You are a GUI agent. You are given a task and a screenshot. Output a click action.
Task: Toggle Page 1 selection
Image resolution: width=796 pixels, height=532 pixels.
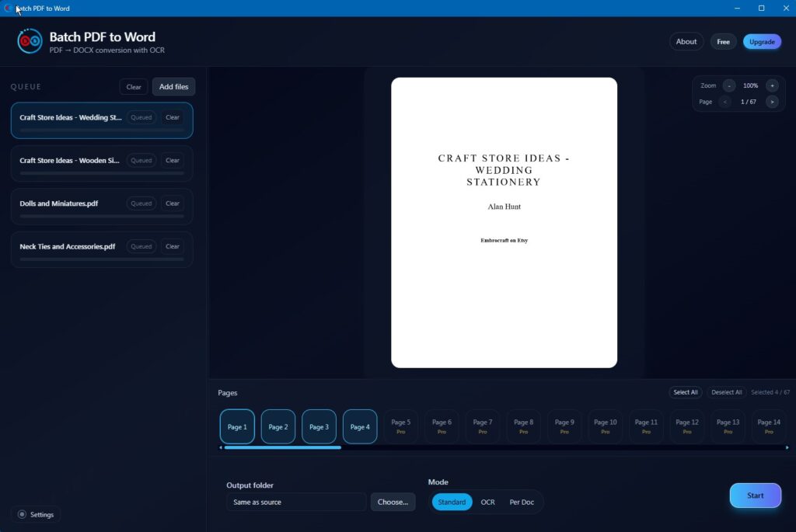tap(237, 426)
